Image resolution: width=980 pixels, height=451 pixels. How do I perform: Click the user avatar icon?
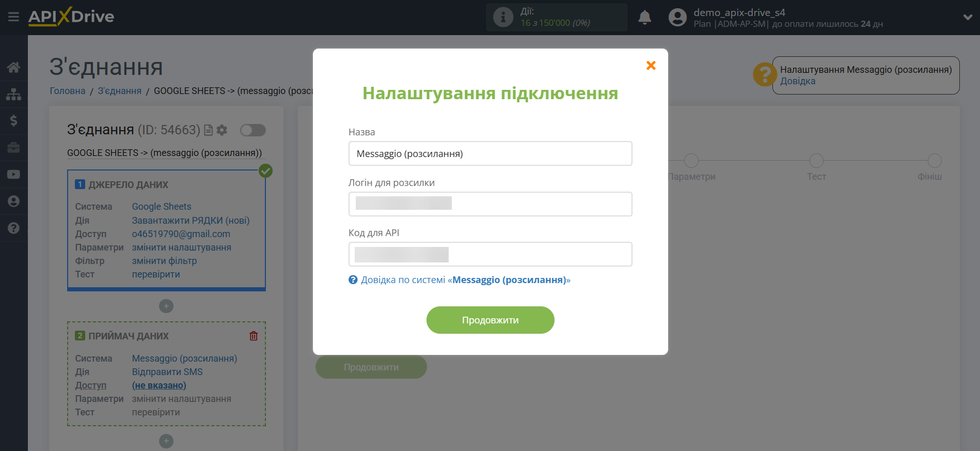(x=677, y=17)
